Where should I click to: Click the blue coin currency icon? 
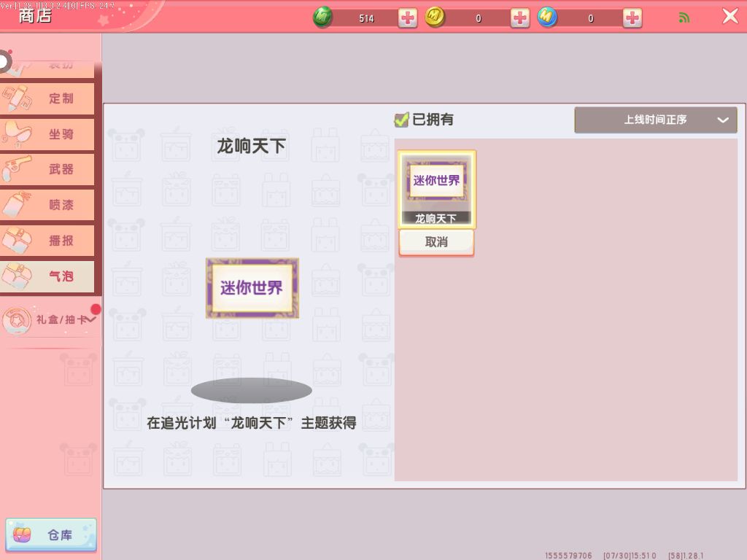pyautogui.click(x=548, y=17)
